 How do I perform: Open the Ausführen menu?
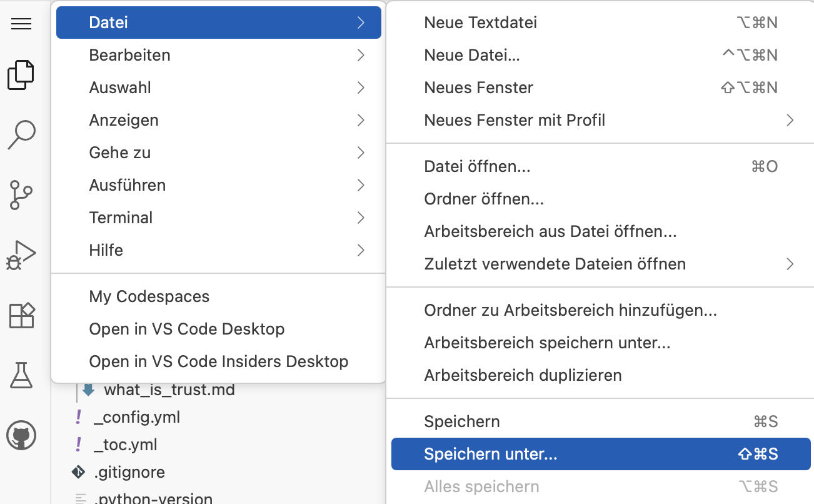coord(219,185)
